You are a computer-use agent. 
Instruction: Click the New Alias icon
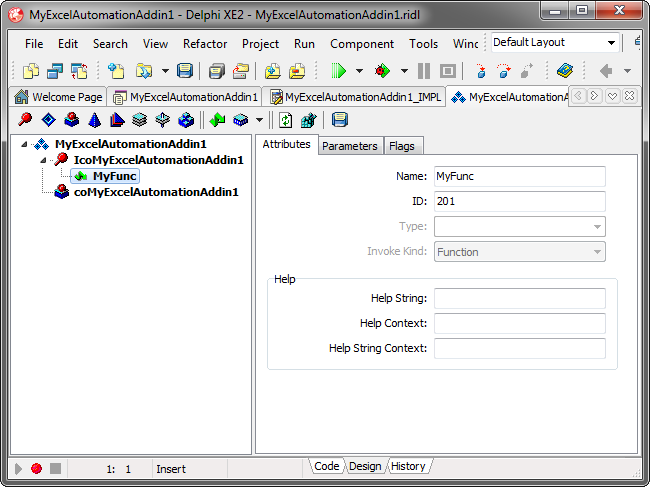[x=117, y=120]
